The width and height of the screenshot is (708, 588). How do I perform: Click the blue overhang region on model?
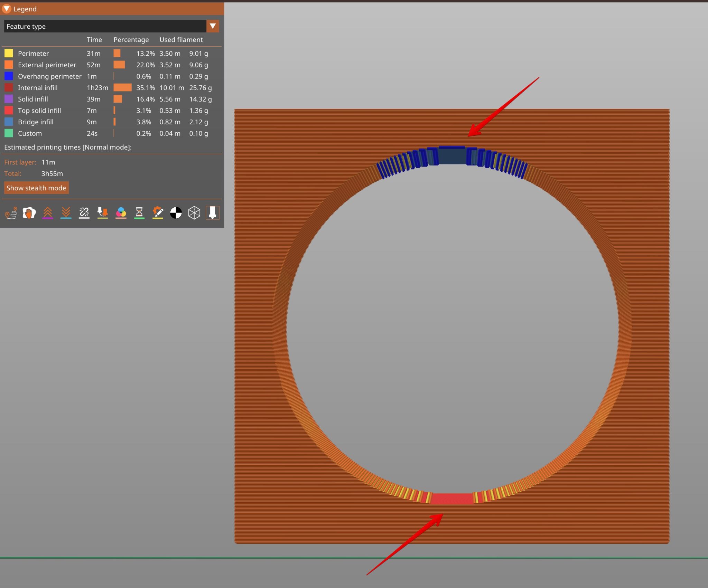click(x=452, y=156)
